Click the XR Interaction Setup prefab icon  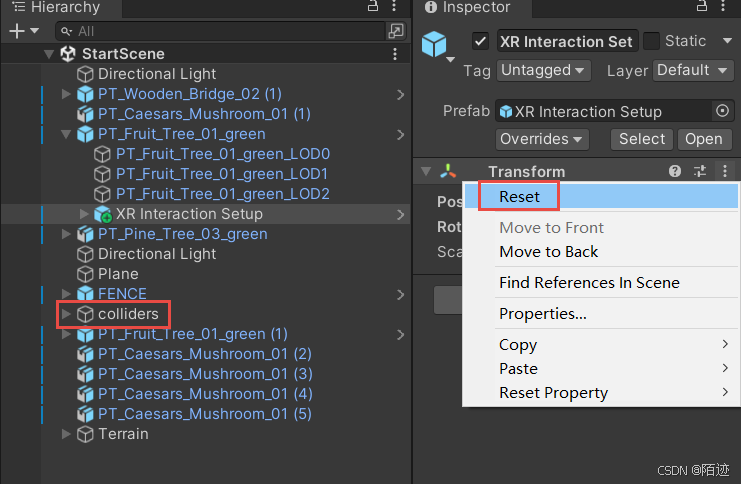(103, 214)
